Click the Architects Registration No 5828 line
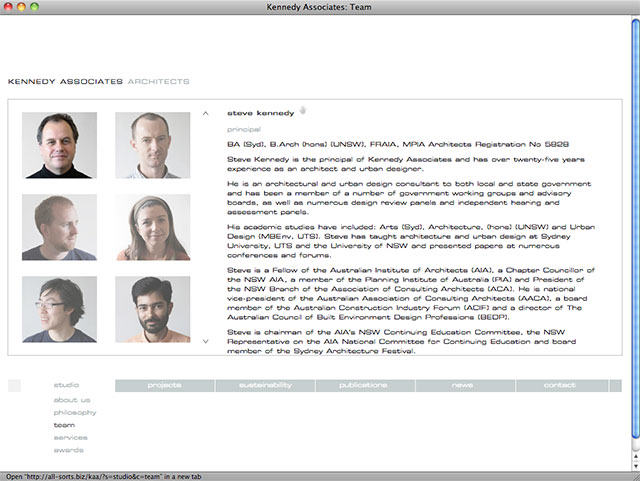The width and height of the screenshot is (640, 481). click(x=398, y=144)
